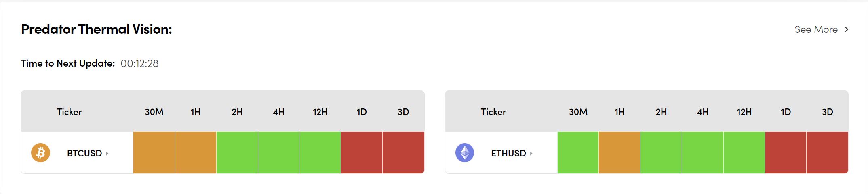Click the Time to Next Update countdown
This screenshot has width=868, height=194.
pyautogui.click(x=139, y=64)
